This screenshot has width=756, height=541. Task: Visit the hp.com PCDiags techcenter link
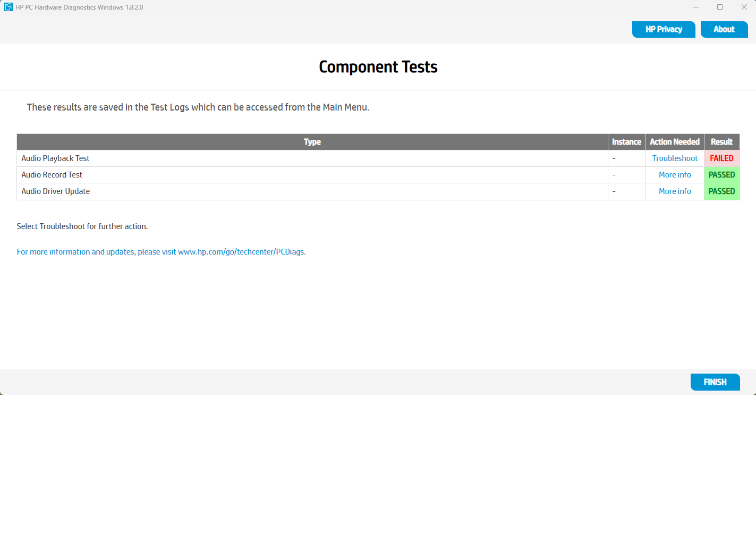[161, 252]
